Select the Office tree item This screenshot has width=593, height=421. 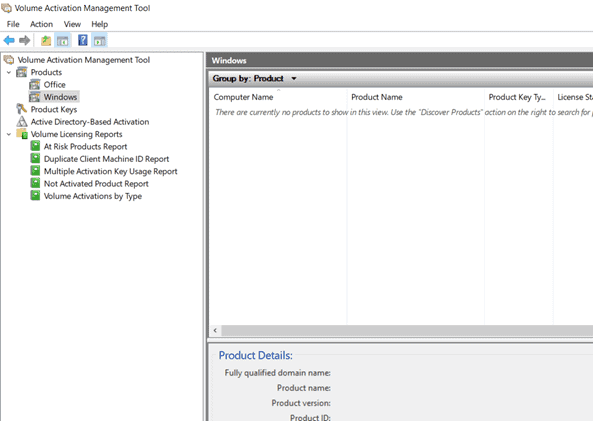click(x=54, y=85)
